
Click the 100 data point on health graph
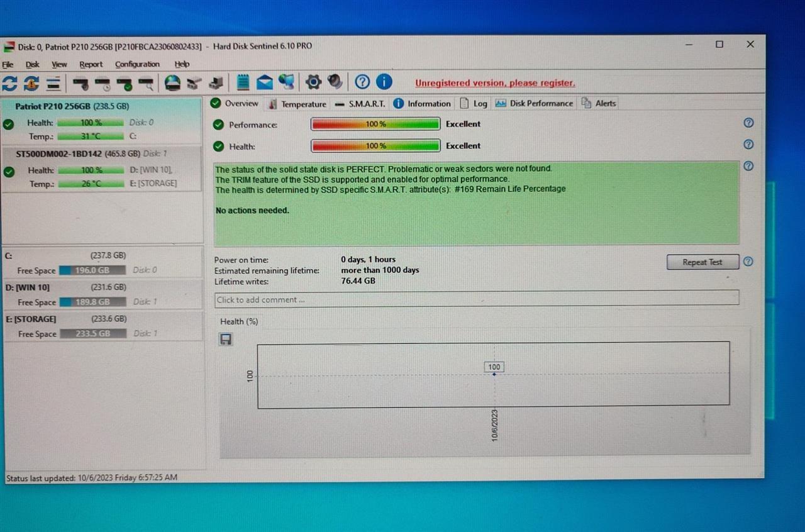point(494,374)
